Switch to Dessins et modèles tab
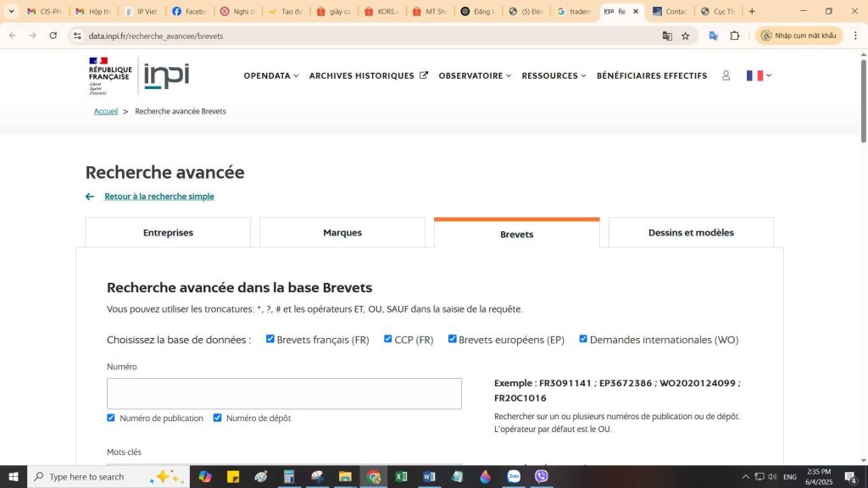This screenshot has height=488, width=868. (x=691, y=232)
